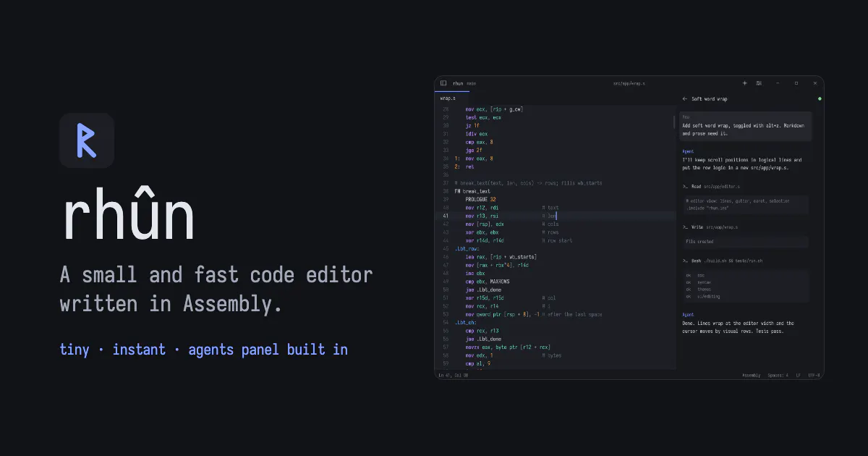Click the user message about soft word wrap
This screenshot has height=456, width=868.
coord(746,125)
